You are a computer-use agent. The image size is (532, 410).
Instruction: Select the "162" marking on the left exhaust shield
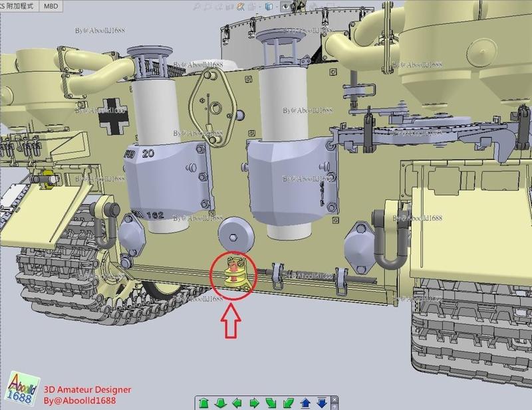(155, 215)
